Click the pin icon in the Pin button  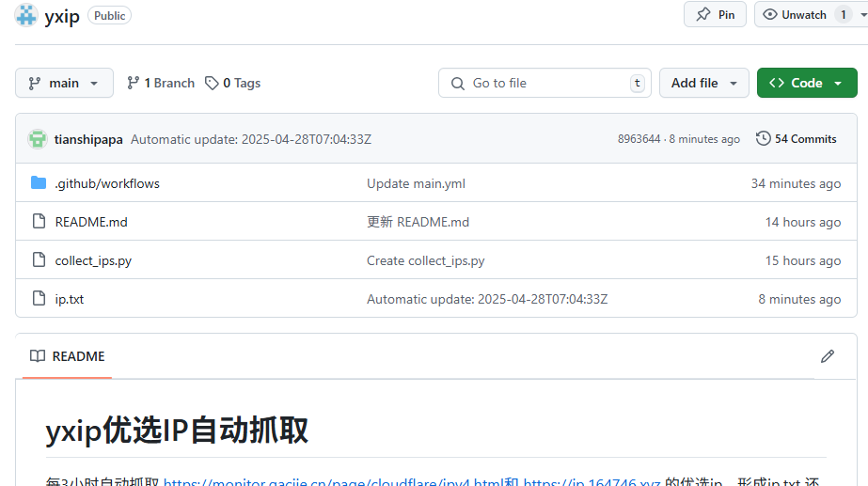(x=703, y=14)
